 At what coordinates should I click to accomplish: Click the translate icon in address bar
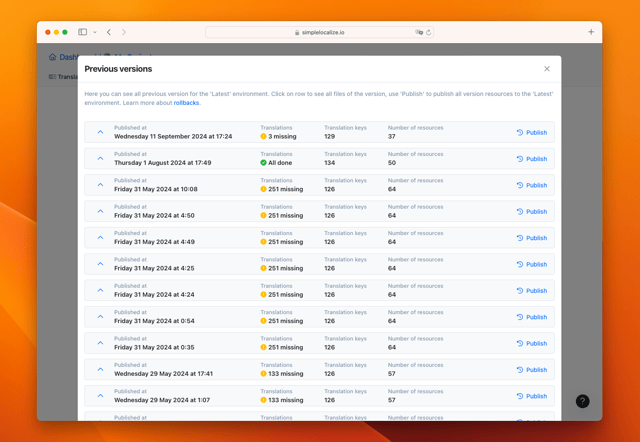click(x=419, y=32)
